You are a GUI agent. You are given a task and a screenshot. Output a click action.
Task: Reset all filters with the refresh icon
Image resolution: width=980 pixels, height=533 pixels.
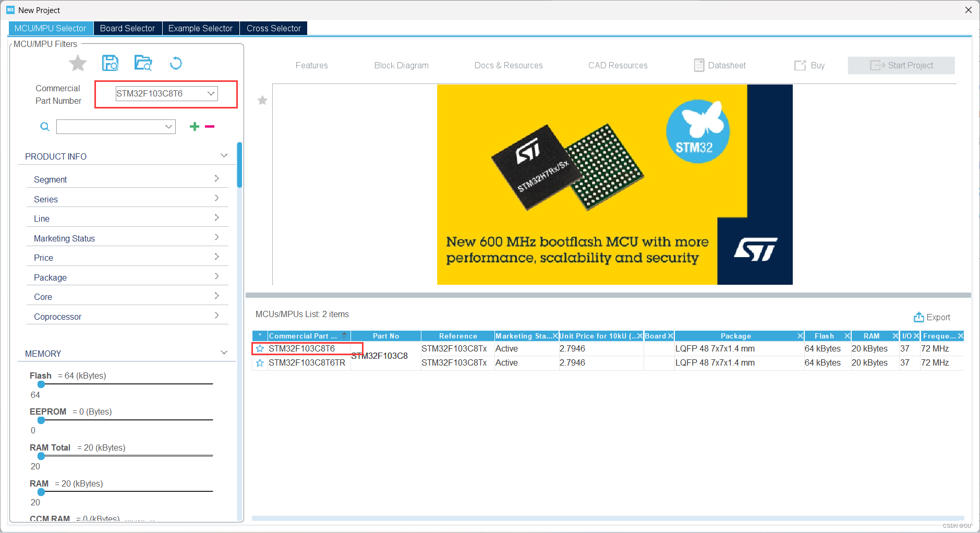pos(176,63)
